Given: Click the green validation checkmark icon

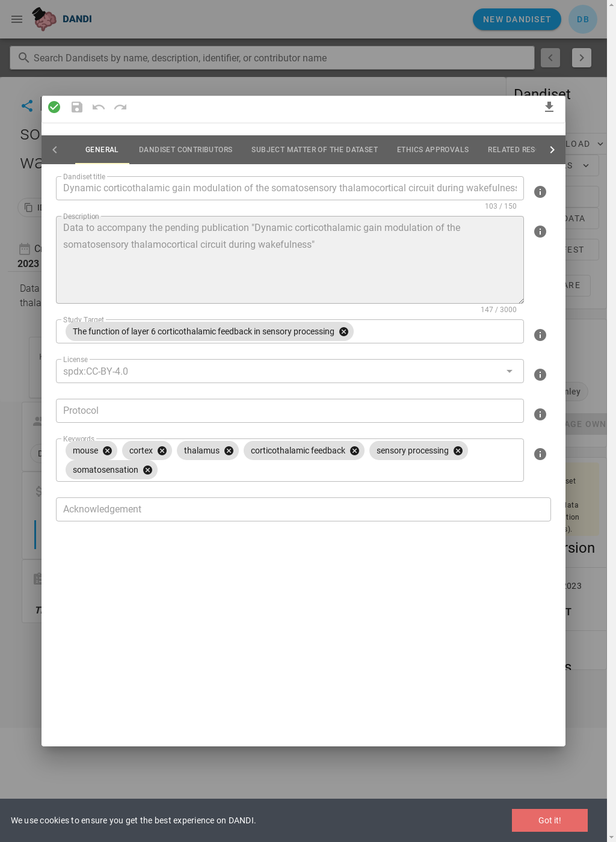Looking at the screenshot, I should pos(54,107).
